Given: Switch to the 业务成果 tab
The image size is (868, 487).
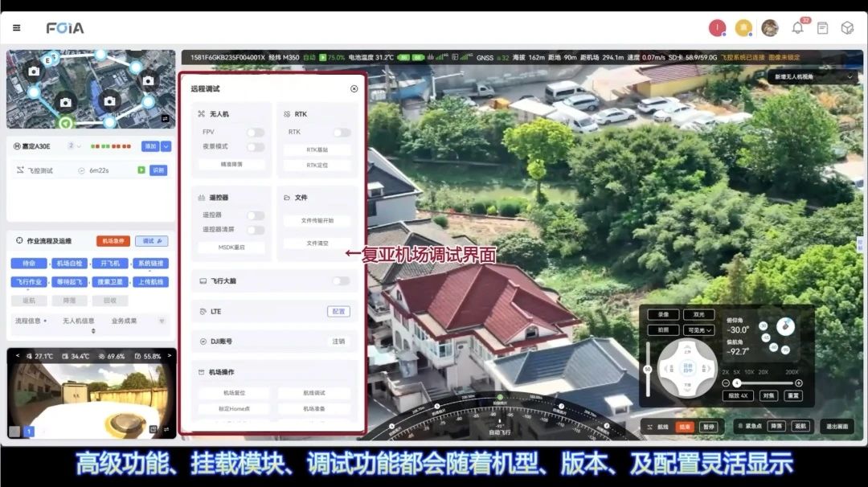Looking at the screenshot, I should [124, 321].
